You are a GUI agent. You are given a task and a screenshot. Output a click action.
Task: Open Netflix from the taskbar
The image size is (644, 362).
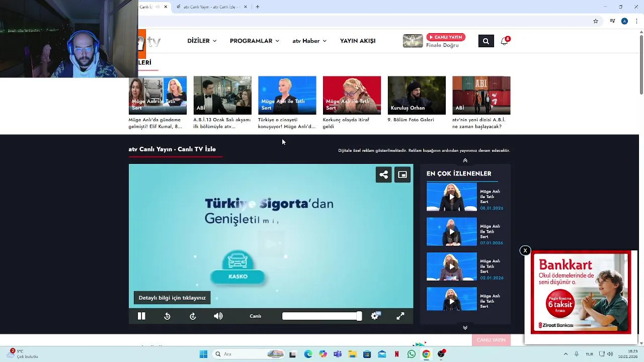(x=397, y=354)
